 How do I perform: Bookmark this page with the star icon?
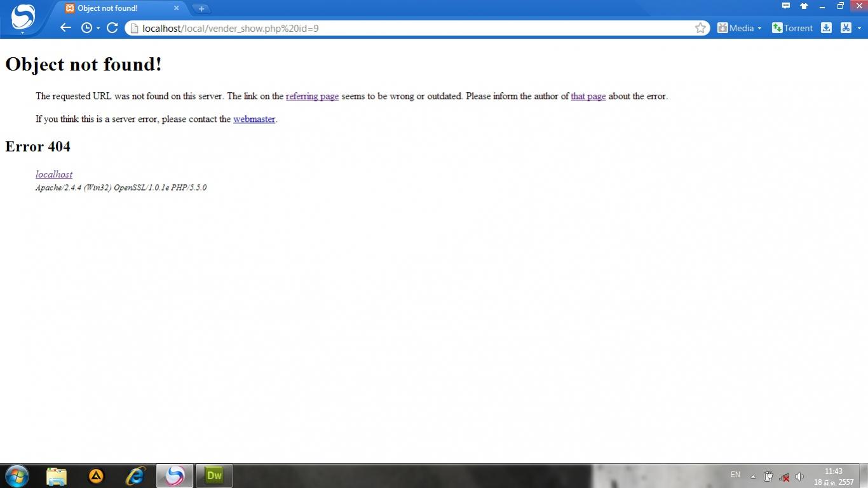700,28
